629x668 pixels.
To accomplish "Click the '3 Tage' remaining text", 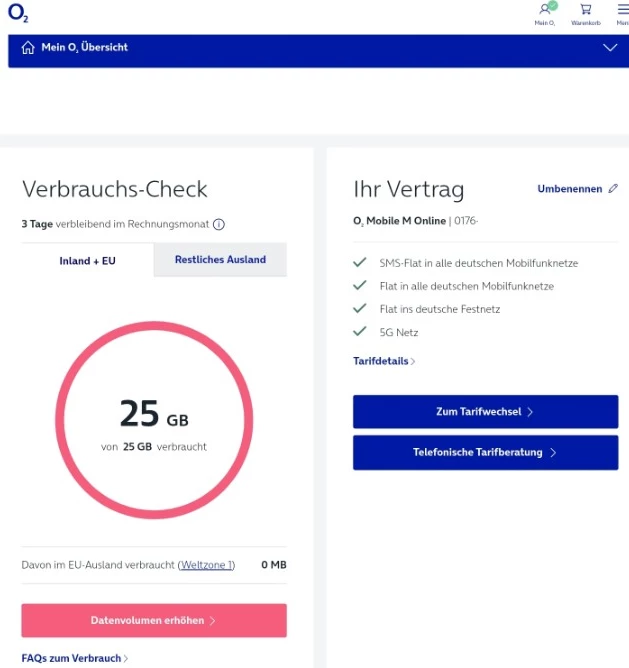I will [37, 224].
